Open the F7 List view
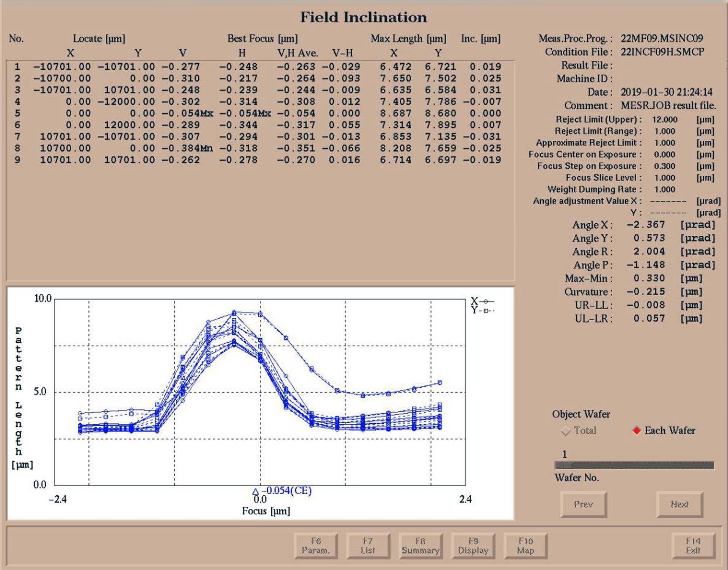 coord(368,546)
